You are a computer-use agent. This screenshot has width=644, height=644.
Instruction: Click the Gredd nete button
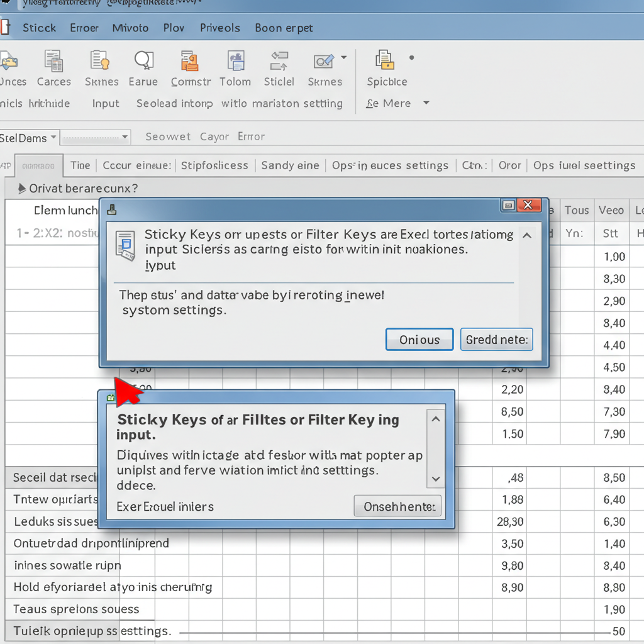497,340
